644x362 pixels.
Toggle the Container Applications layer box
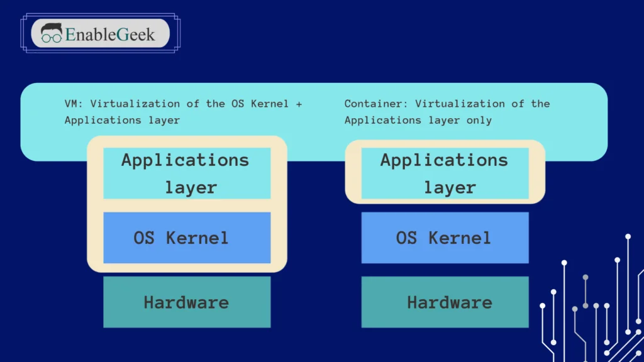pos(445,173)
